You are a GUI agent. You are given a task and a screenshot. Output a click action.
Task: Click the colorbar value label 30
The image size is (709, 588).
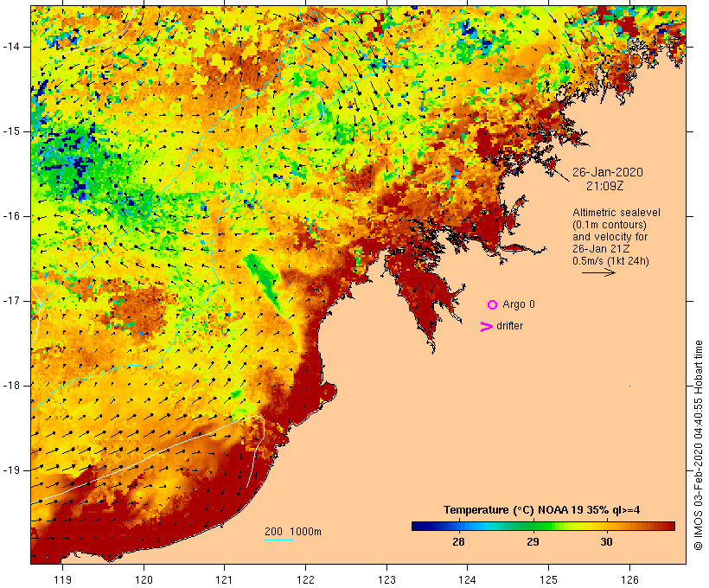606,542
